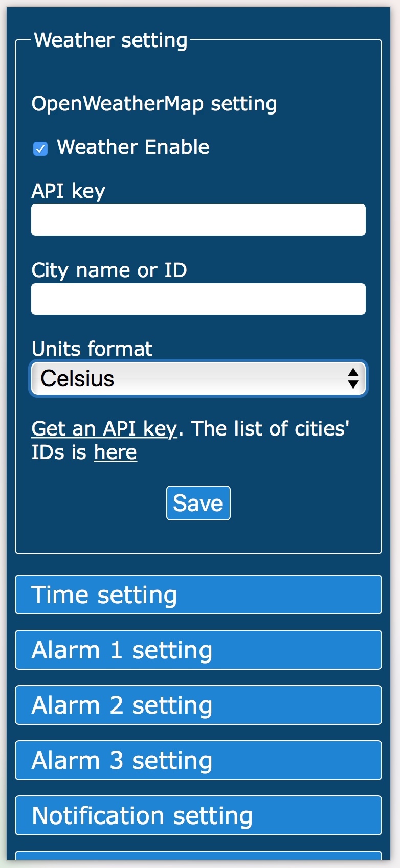The width and height of the screenshot is (400, 868).
Task: Click the up-down arrows of the Celsius select
Action: click(x=353, y=378)
